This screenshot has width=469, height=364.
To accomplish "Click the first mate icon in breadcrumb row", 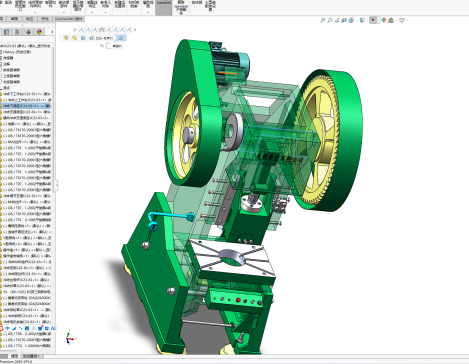I will point(81,30).
